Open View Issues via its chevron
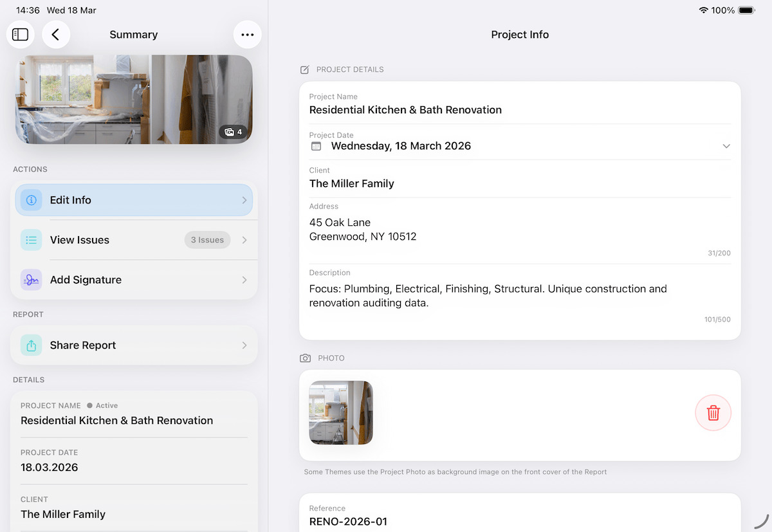 244,240
